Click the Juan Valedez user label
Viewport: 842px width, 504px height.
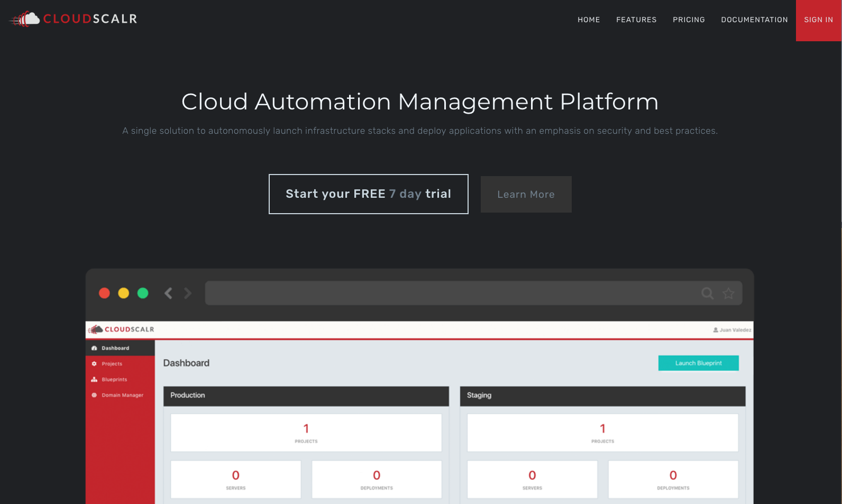tap(735, 330)
